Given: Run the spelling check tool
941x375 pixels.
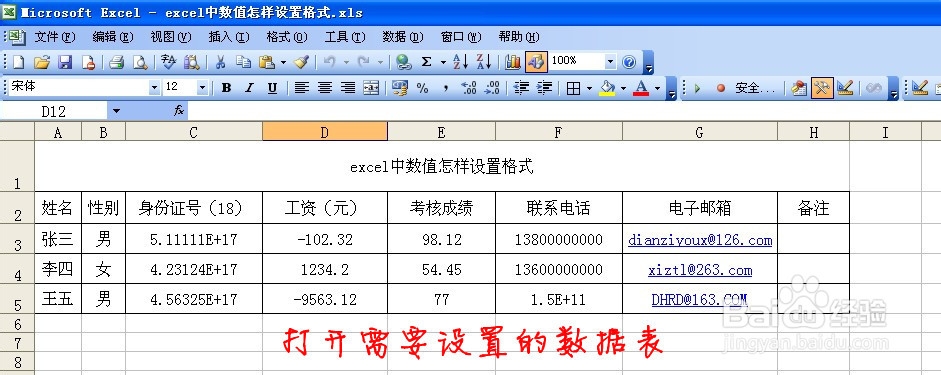Looking at the screenshot, I should tap(168, 62).
